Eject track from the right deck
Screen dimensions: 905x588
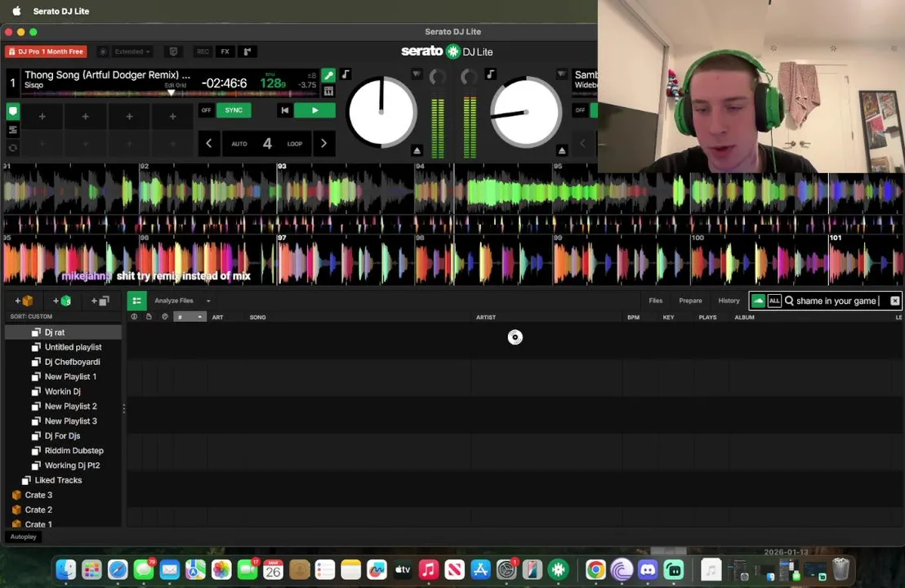tap(562, 150)
